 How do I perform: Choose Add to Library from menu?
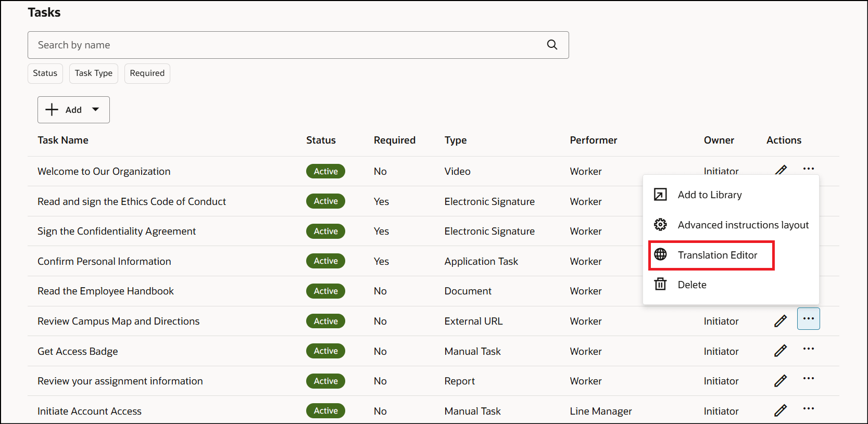coord(709,195)
